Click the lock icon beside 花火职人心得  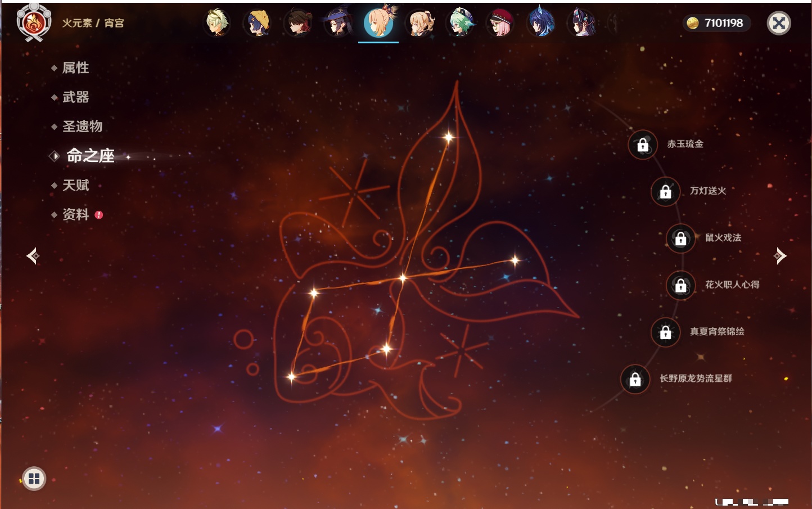[x=681, y=286]
